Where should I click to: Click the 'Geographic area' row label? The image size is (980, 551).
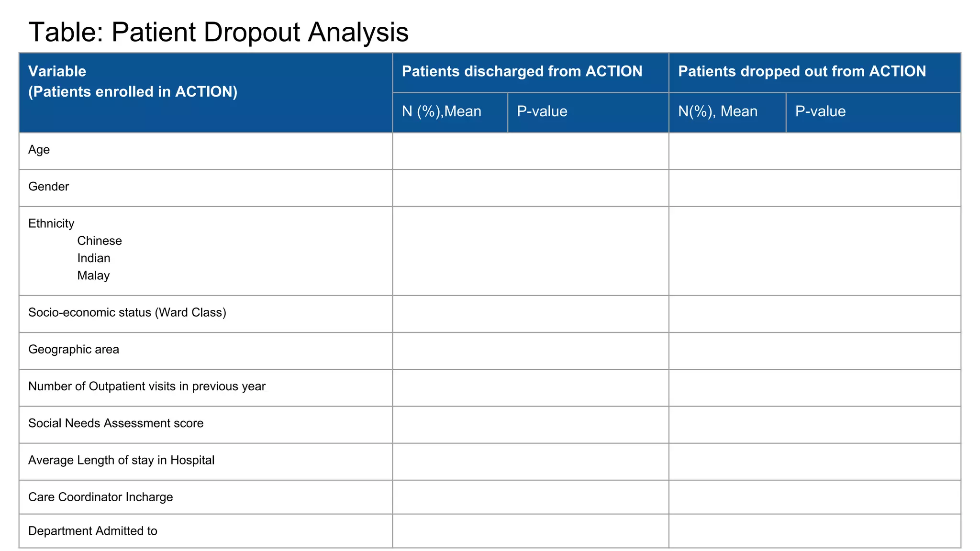pos(74,350)
